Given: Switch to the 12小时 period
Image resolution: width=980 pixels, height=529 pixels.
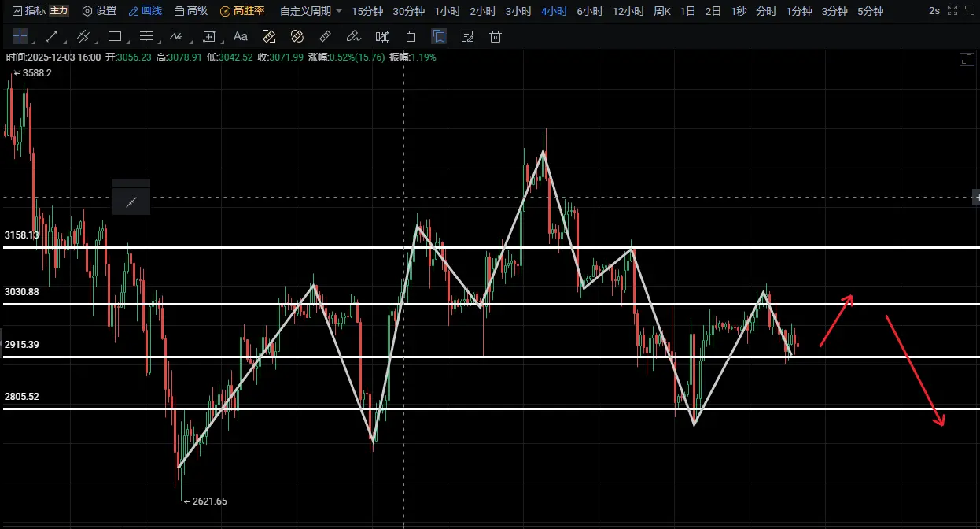Looking at the screenshot, I should [x=628, y=11].
